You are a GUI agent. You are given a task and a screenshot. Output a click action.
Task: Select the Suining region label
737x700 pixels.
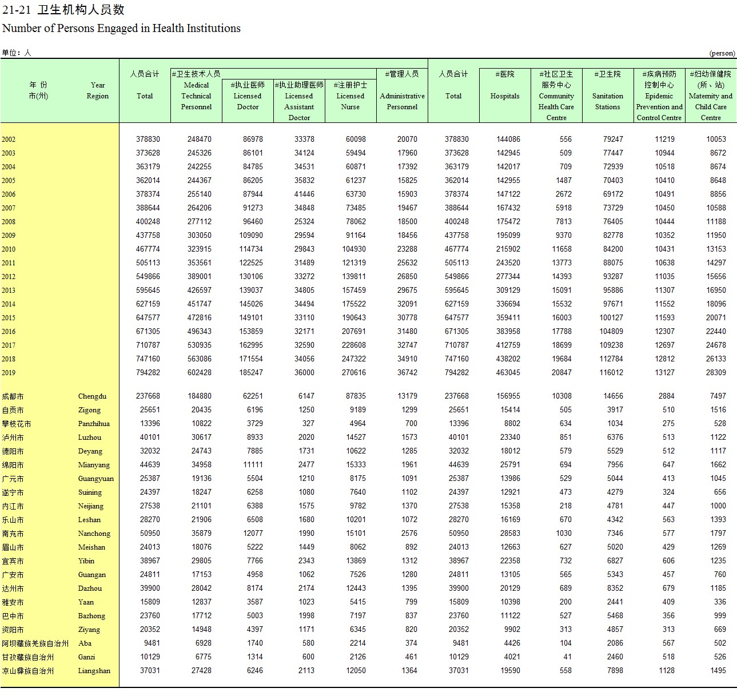coord(90,492)
